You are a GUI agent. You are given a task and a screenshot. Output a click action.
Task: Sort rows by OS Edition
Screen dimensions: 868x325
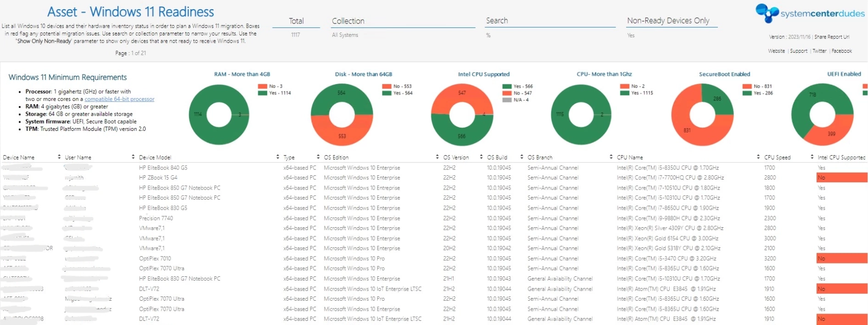point(437,157)
